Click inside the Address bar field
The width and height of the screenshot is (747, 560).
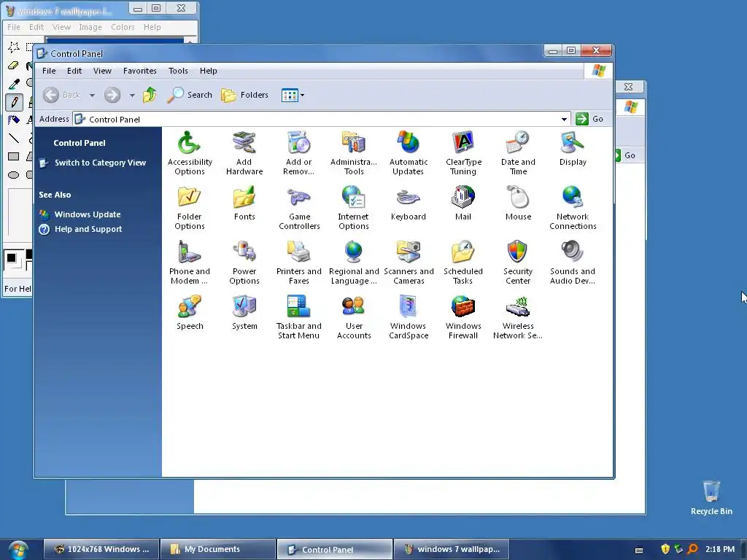(x=322, y=119)
